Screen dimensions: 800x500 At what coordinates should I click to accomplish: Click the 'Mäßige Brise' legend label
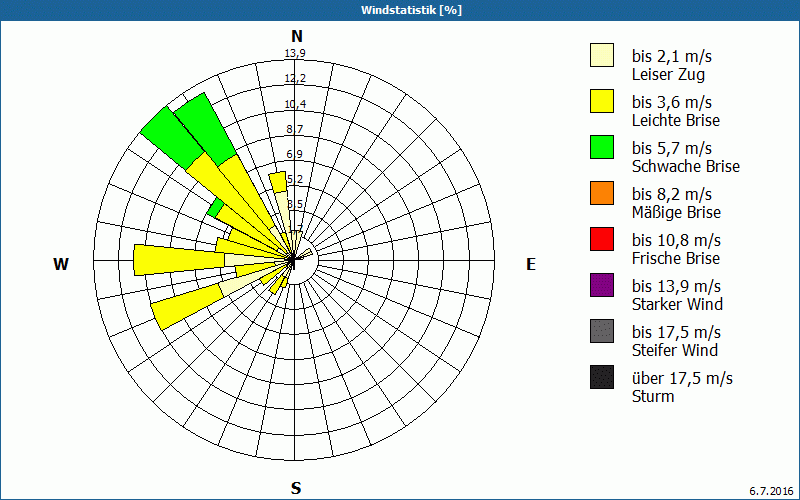click(x=677, y=212)
